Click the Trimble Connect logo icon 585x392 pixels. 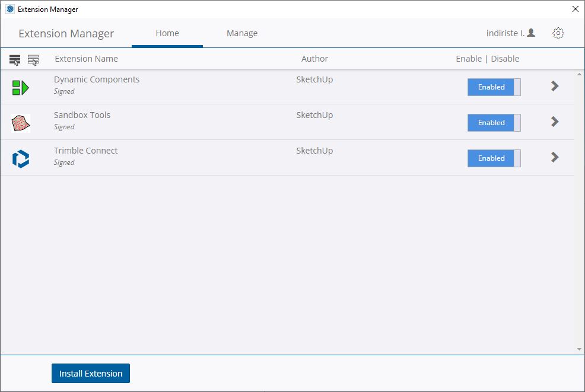[21, 159]
